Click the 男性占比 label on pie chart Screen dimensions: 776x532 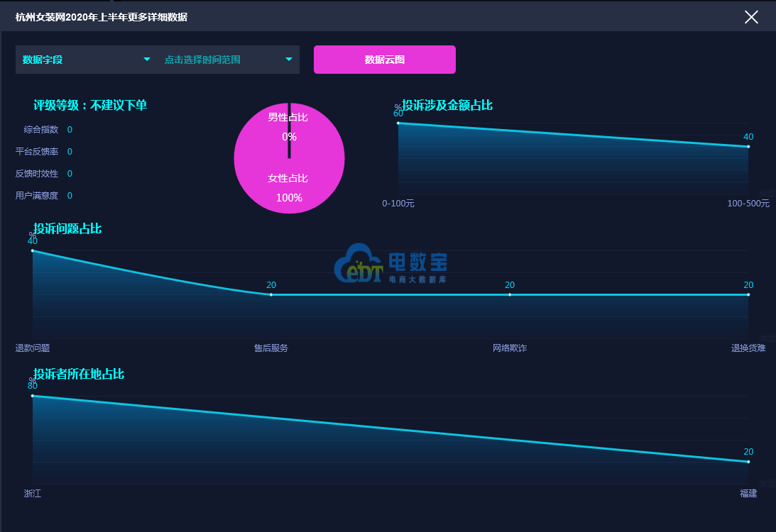288,117
